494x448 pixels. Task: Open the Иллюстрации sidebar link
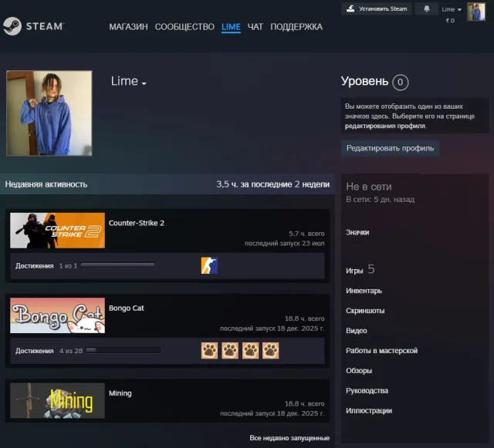[369, 410]
